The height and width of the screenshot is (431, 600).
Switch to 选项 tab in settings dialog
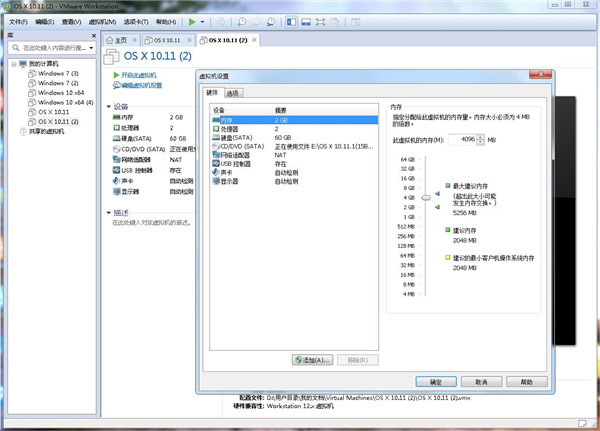232,93
